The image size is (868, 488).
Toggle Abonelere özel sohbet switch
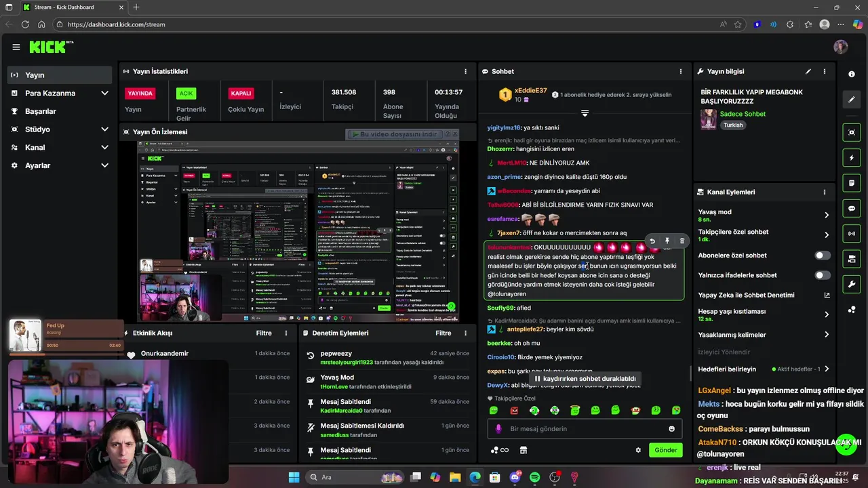(823, 256)
